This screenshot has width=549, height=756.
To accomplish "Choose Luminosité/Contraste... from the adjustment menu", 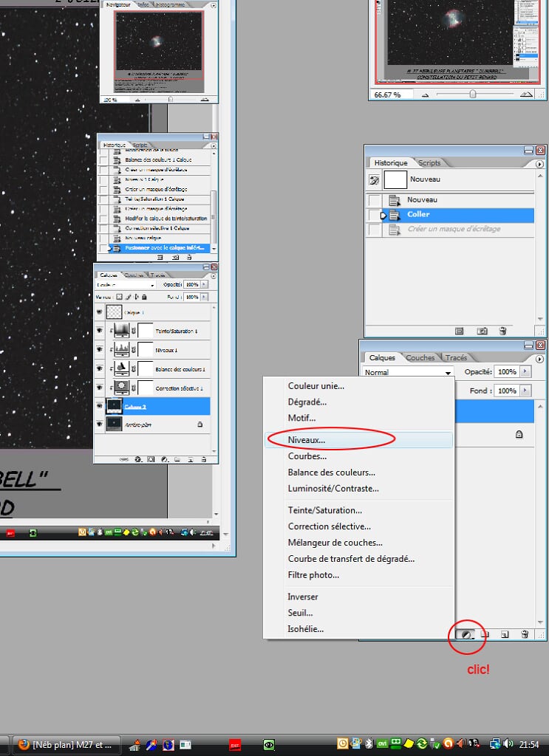I will pos(358,489).
